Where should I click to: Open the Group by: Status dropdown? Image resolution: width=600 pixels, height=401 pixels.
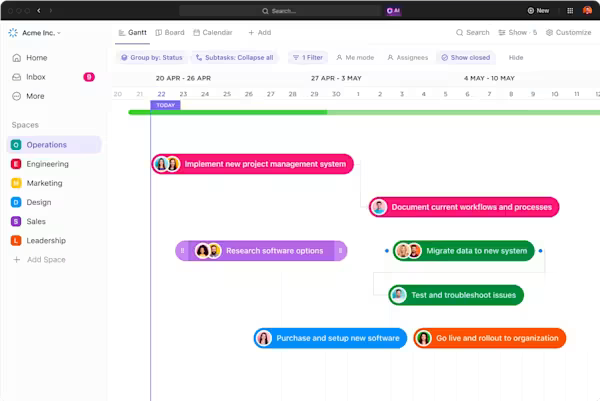(x=151, y=58)
